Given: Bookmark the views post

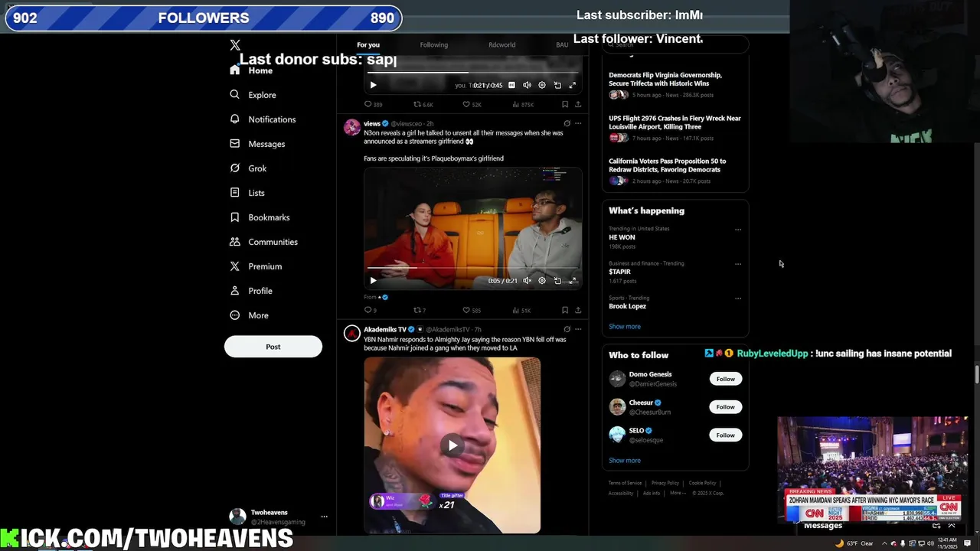Looking at the screenshot, I should 565,310.
